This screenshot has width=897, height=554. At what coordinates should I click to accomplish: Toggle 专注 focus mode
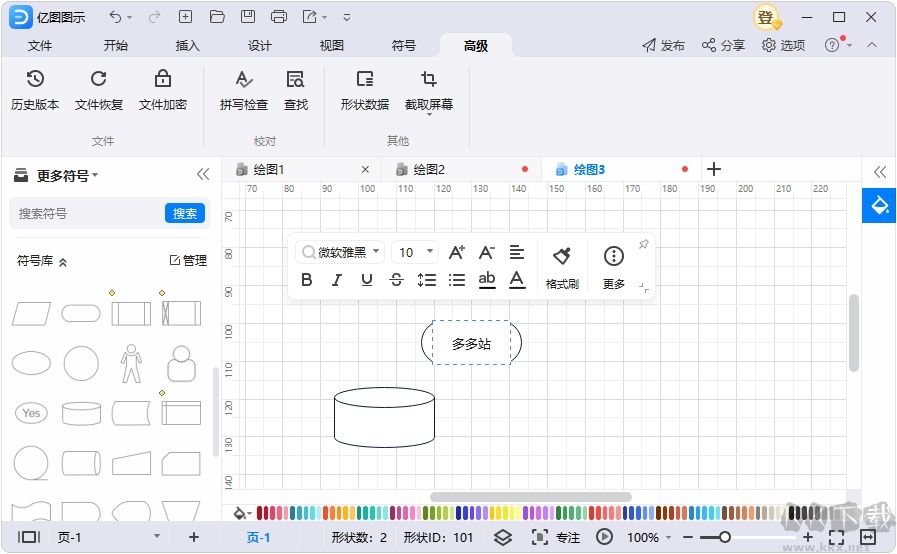(x=555, y=537)
